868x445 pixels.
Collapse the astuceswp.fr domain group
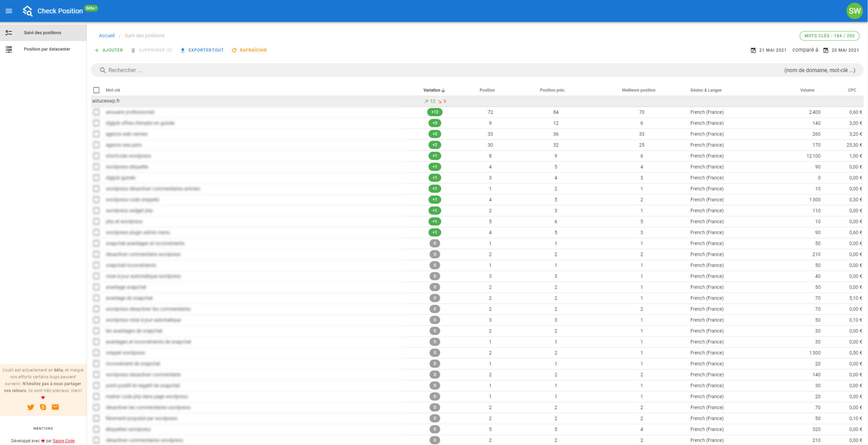tap(477, 101)
